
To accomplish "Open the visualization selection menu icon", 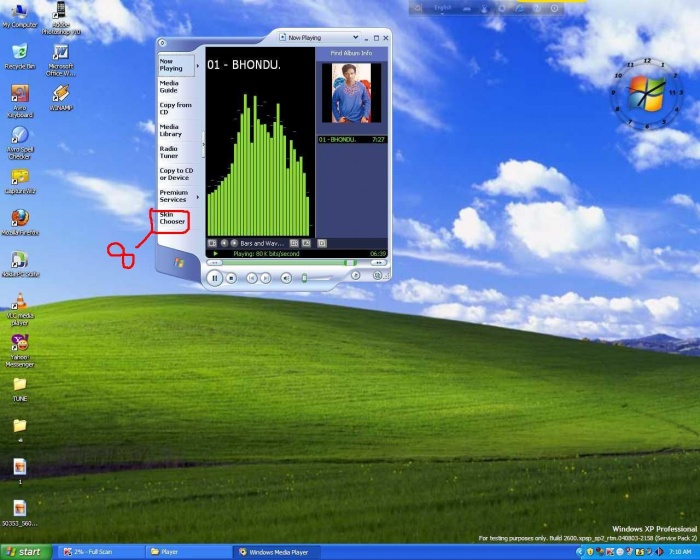I will (x=212, y=243).
